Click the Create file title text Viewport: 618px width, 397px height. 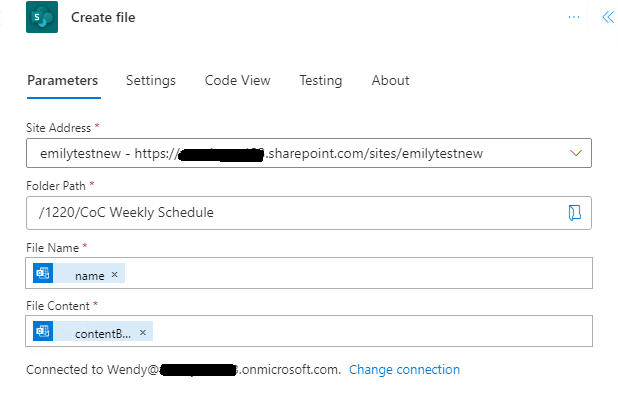click(x=103, y=17)
